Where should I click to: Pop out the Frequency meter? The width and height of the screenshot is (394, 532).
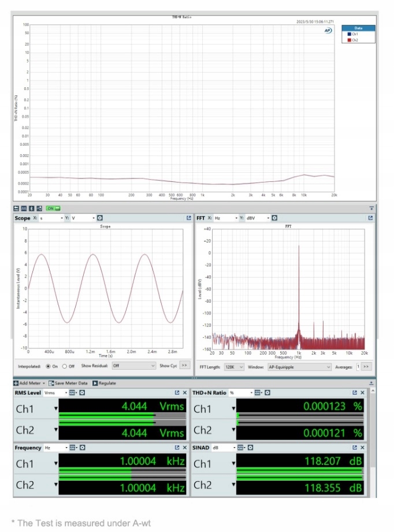177,448
